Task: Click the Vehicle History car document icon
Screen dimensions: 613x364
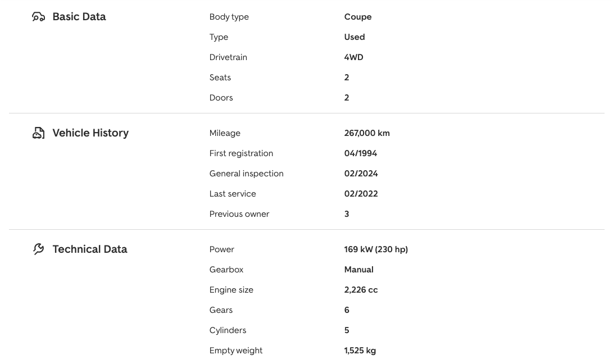Action: (x=38, y=133)
